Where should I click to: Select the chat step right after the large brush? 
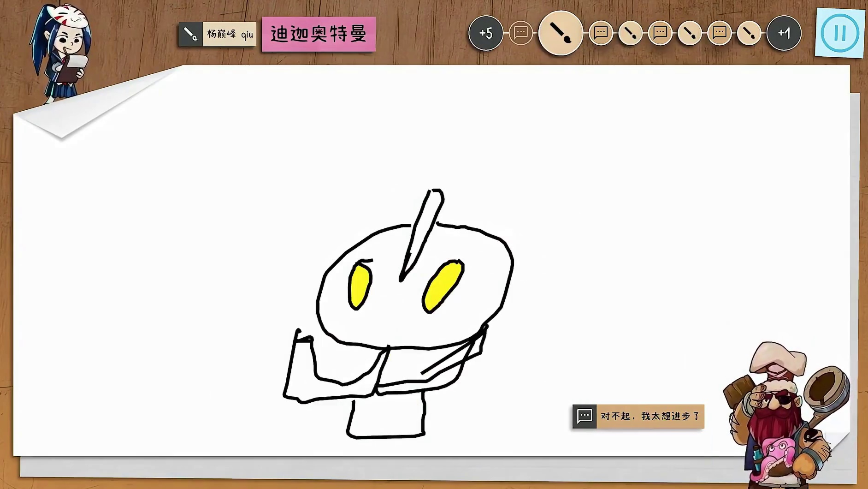click(x=601, y=33)
